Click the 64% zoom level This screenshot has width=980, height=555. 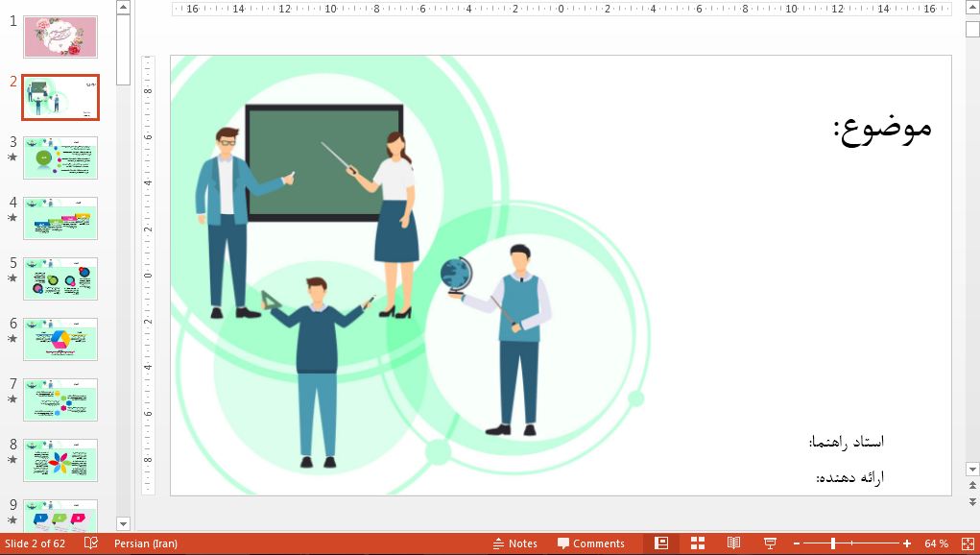coord(936,543)
